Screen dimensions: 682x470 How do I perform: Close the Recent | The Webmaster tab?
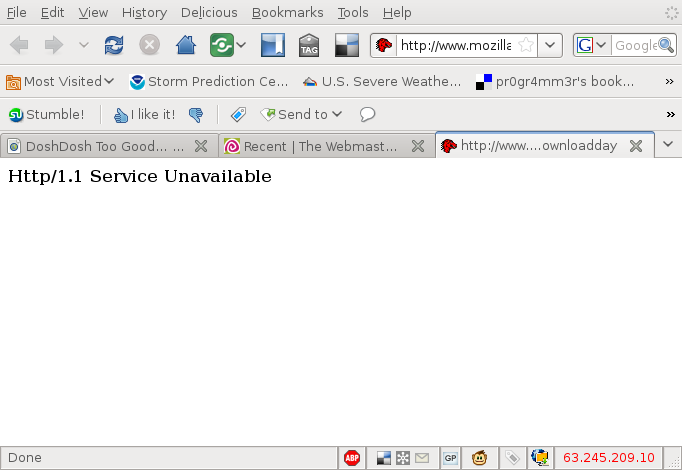418,146
